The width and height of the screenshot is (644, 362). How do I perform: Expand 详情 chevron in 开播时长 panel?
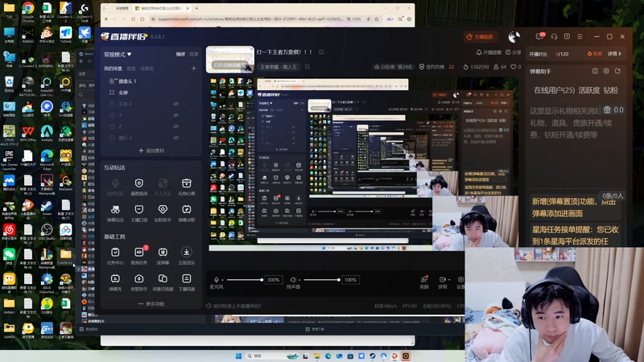[615, 54]
